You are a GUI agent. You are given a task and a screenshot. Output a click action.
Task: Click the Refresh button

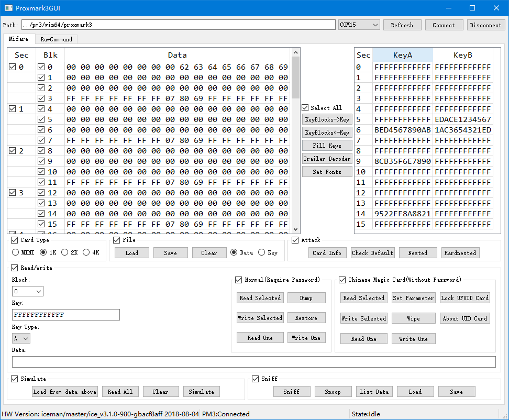coord(402,25)
